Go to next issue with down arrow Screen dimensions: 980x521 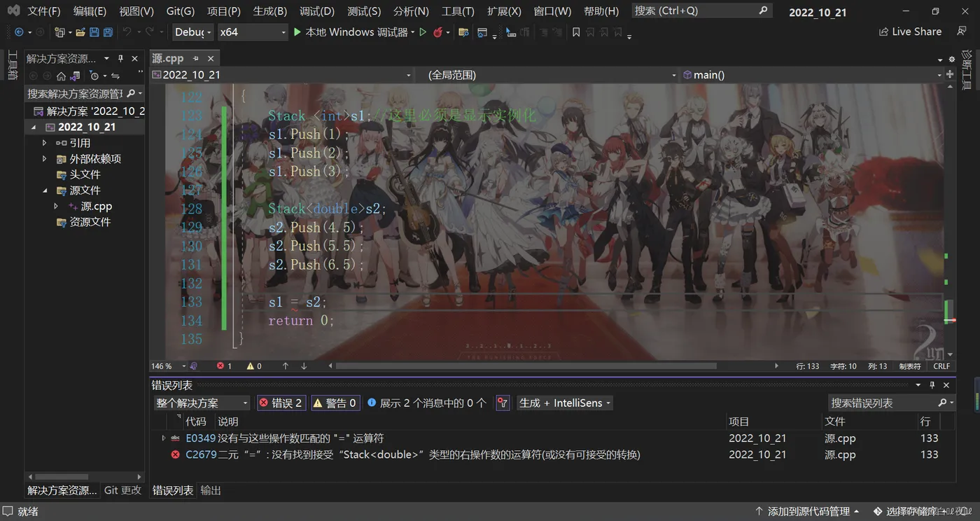tap(304, 366)
